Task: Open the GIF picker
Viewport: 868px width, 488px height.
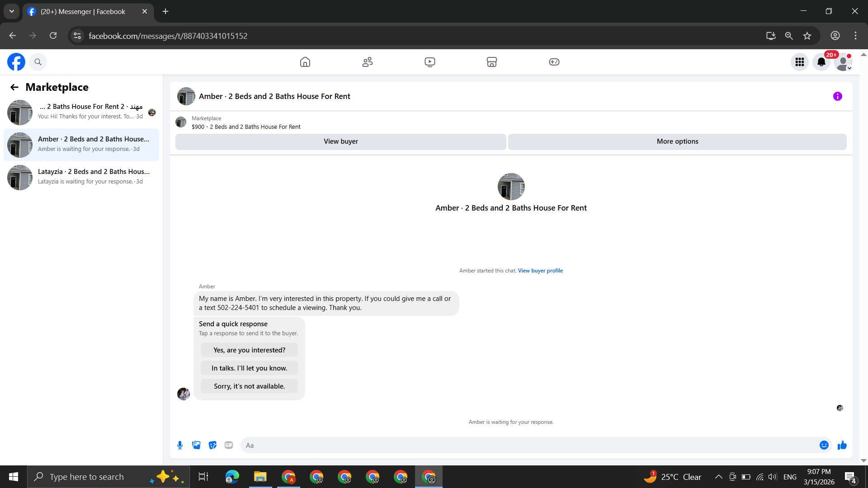Action: coord(229,445)
